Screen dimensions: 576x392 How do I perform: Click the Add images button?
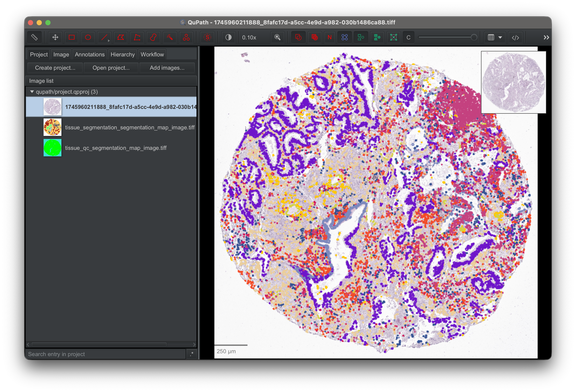(167, 68)
